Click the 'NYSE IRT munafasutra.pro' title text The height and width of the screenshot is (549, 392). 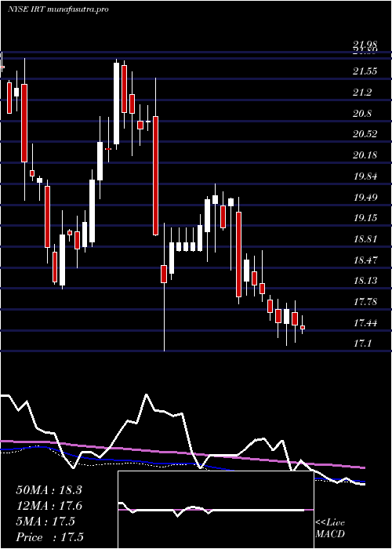click(x=58, y=9)
